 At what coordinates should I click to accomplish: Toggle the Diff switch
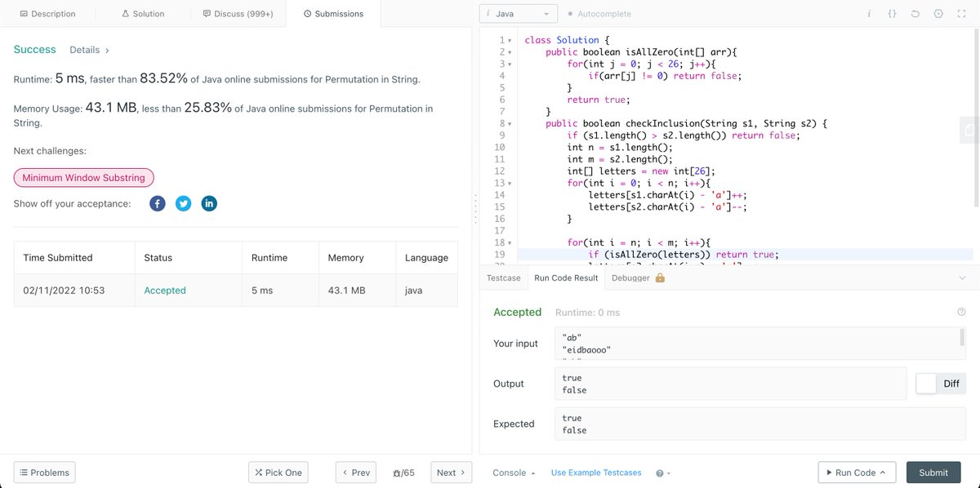click(x=941, y=384)
